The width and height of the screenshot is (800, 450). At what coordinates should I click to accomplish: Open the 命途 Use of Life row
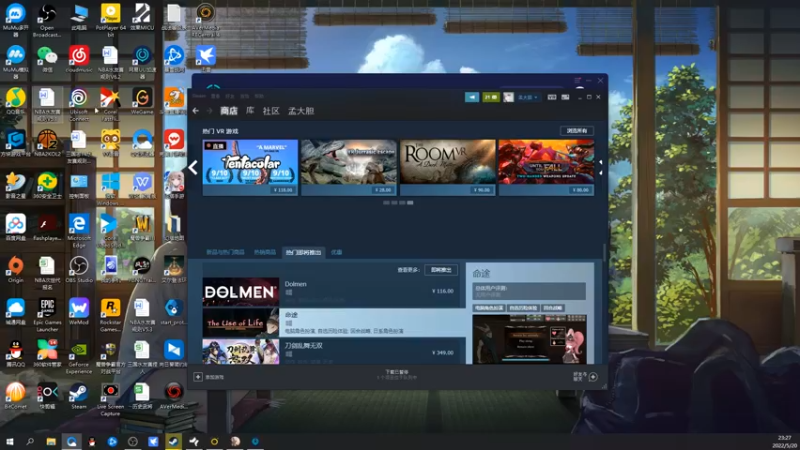pos(334,322)
